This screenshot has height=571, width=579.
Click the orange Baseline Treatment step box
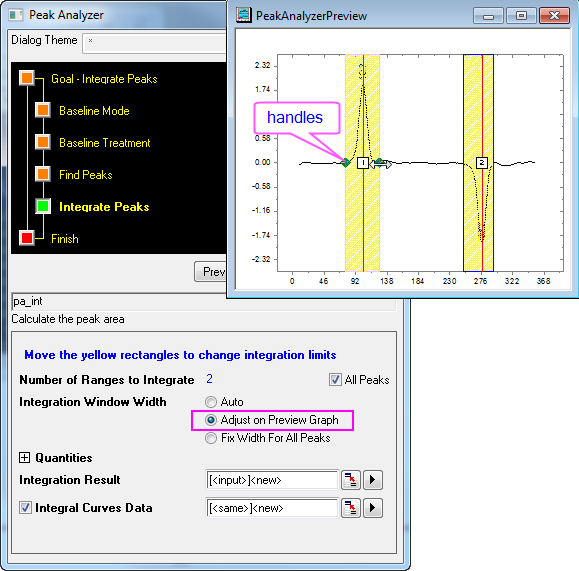[x=43, y=142]
